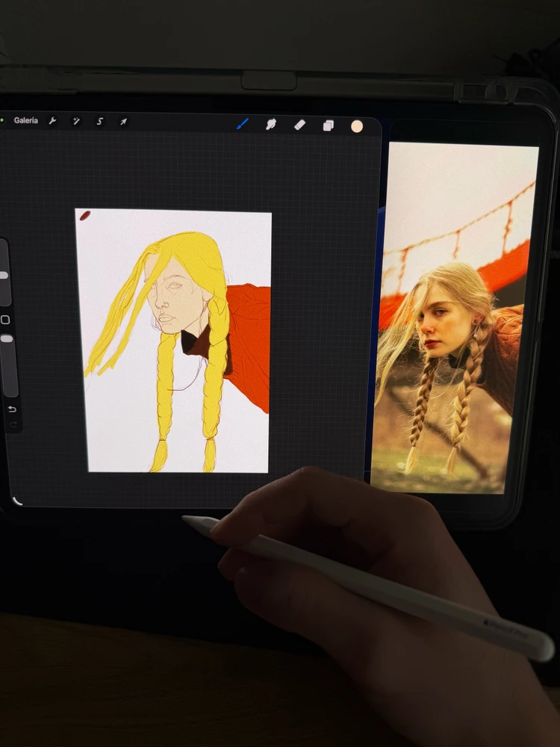This screenshot has height=747, width=560.
Task: Tap the undo arrow in sidebar
Action: click(x=13, y=409)
